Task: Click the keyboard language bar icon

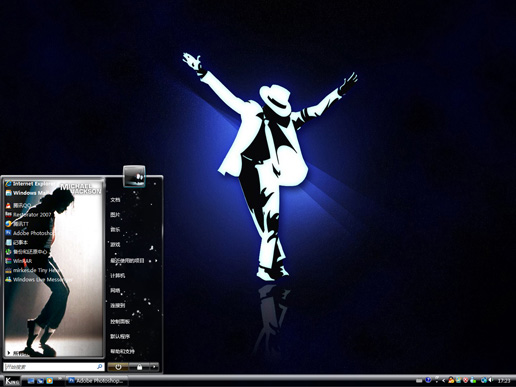Action: click(419, 380)
